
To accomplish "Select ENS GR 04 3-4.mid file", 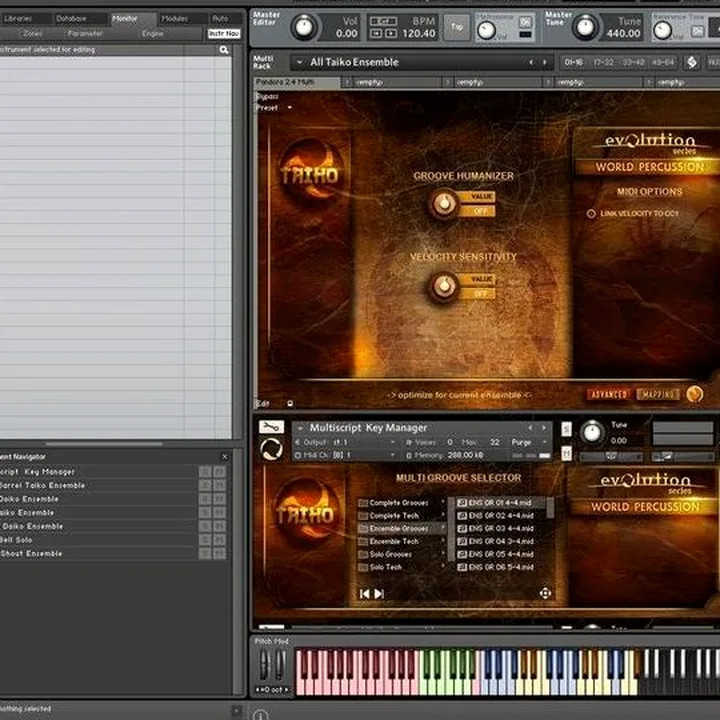I will (501, 541).
